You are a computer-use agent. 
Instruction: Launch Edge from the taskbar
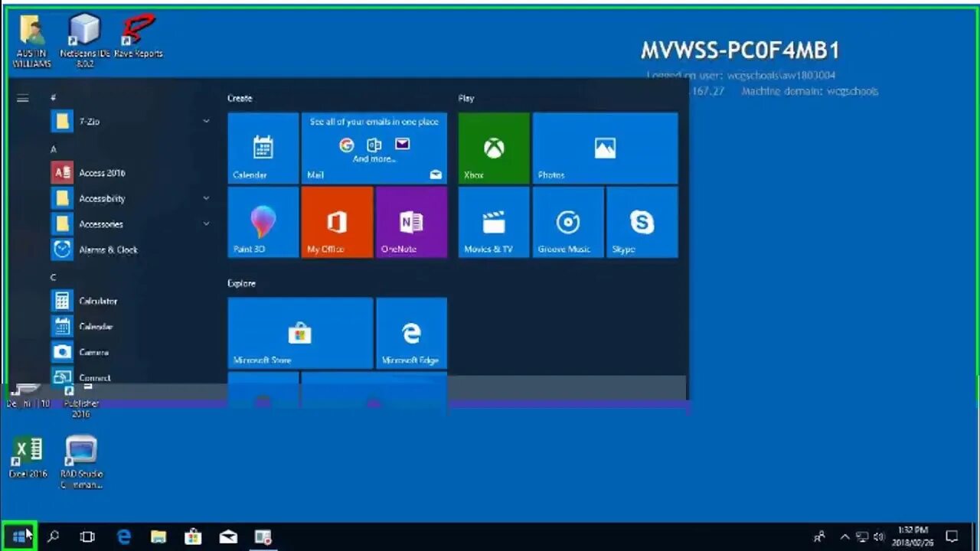pos(124,536)
